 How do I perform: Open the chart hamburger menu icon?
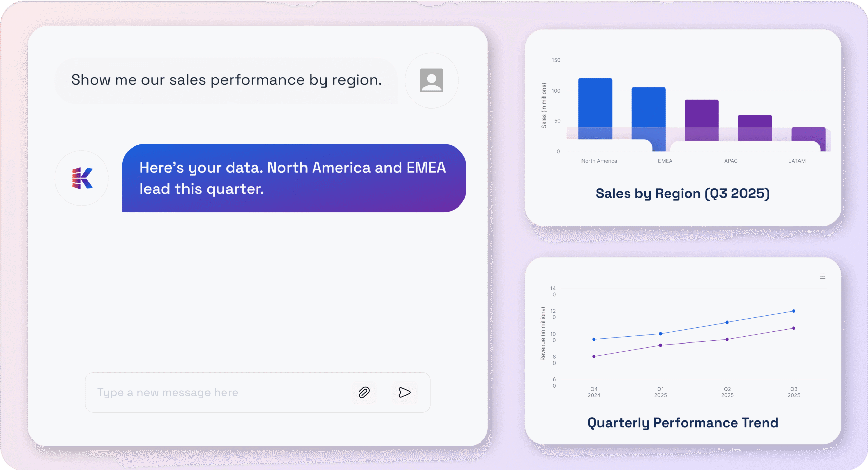tap(822, 276)
